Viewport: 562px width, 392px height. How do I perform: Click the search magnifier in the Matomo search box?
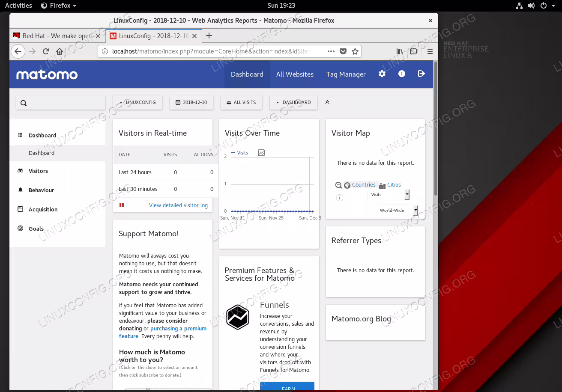pos(24,103)
